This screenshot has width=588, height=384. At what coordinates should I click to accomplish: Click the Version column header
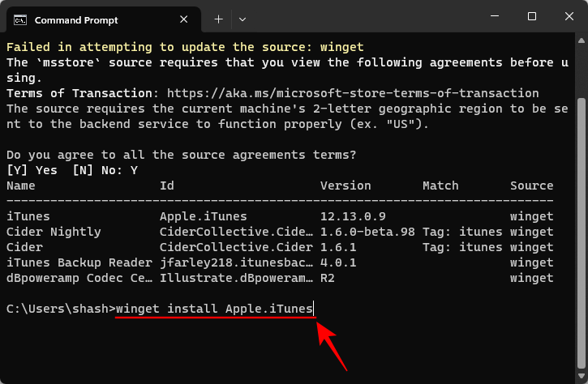(346, 186)
